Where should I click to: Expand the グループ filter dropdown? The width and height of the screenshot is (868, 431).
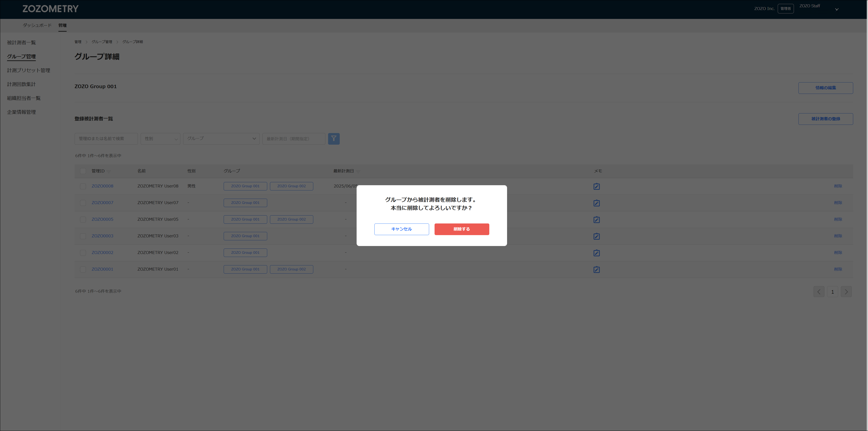(221, 139)
